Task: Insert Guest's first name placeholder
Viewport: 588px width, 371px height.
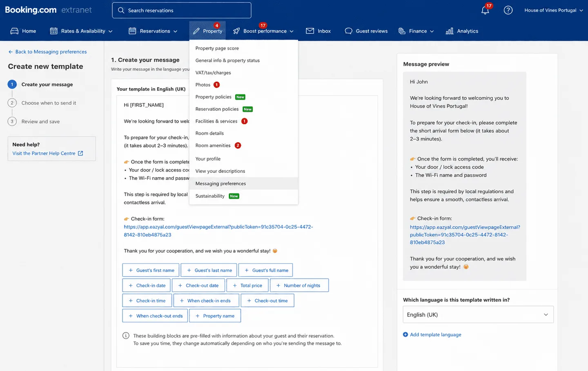Action: (x=151, y=270)
